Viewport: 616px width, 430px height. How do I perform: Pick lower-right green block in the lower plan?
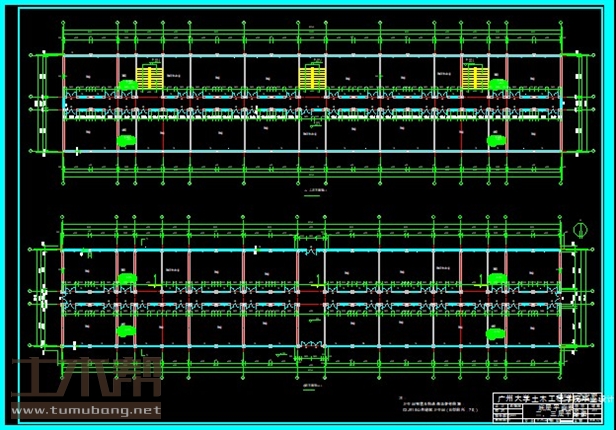click(495, 333)
